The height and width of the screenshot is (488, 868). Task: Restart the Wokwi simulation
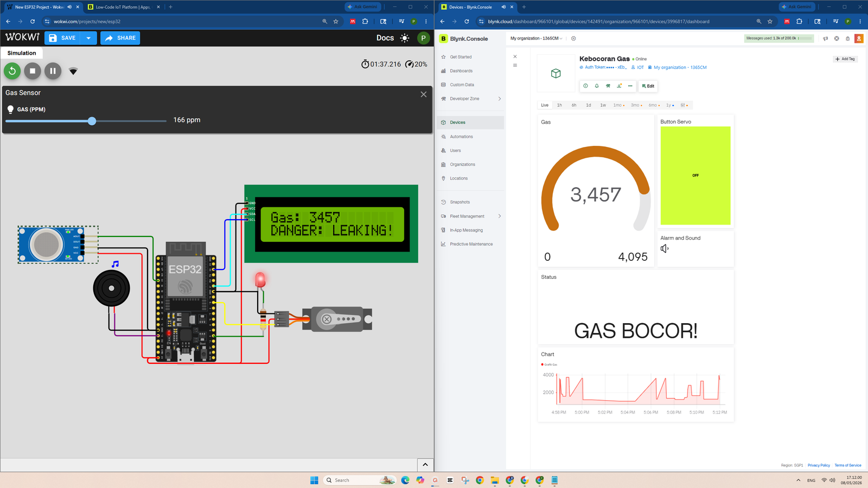(x=12, y=70)
